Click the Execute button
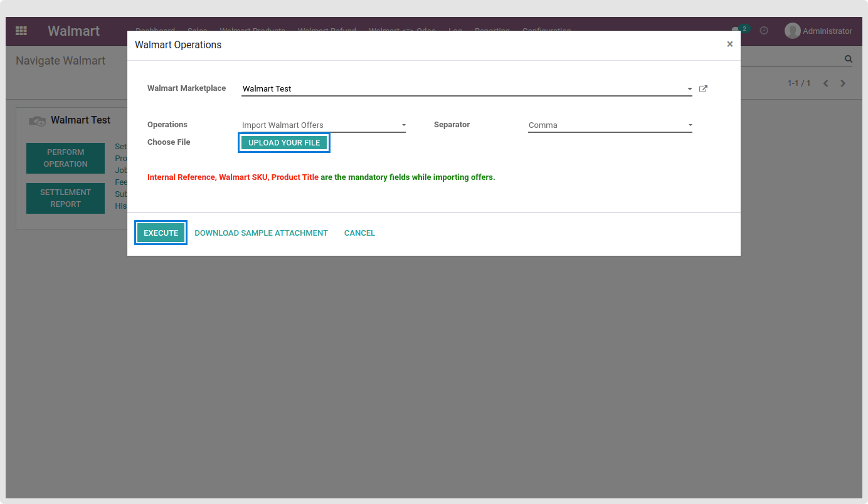The width and height of the screenshot is (868, 504). tap(161, 233)
